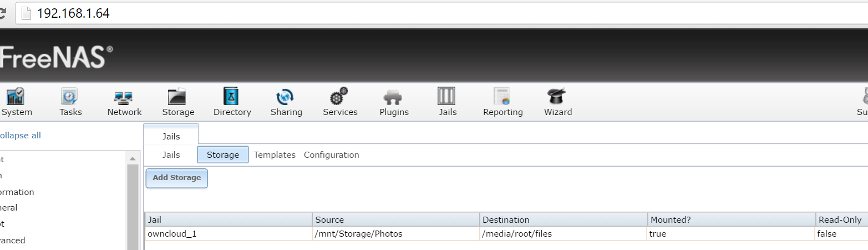Sort by the Destination column header
This screenshot has height=250, width=868.
[564, 220]
